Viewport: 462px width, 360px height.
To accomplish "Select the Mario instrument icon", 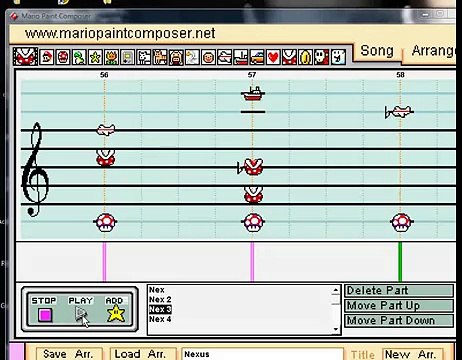I will click(47, 57).
